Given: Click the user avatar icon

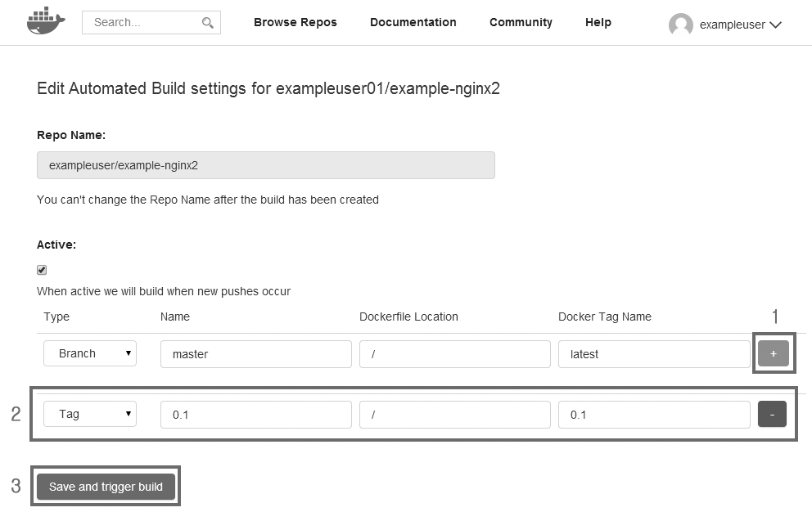Looking at the screenshot, I should tap(680, 25).
